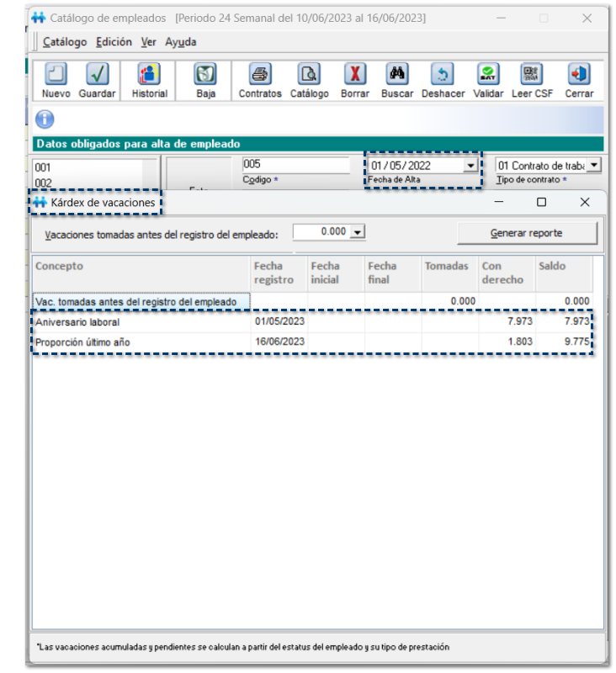
Task: Open Contratos printer icon
Action: coord(260,76)
